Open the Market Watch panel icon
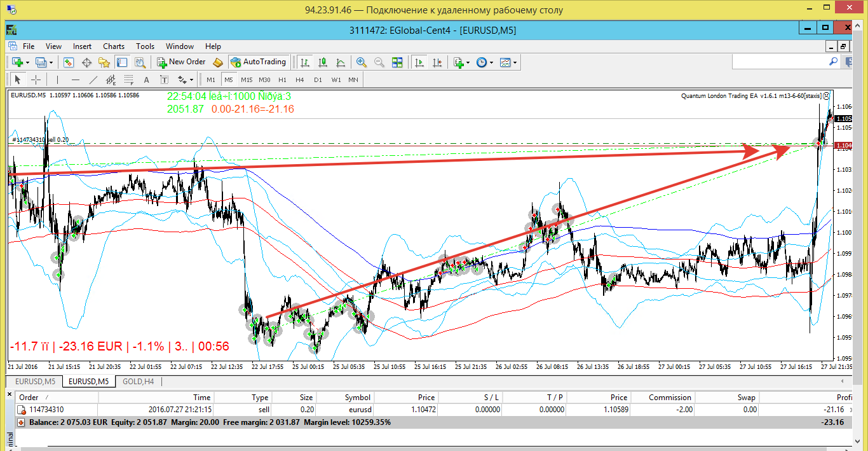The image size is (868, 451). (x=69, y=62)
